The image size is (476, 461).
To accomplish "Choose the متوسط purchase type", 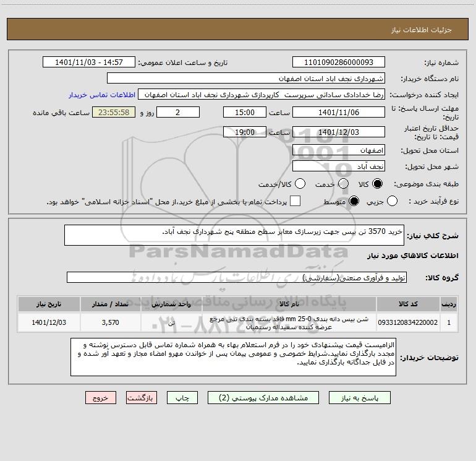I will coord(354,201).
